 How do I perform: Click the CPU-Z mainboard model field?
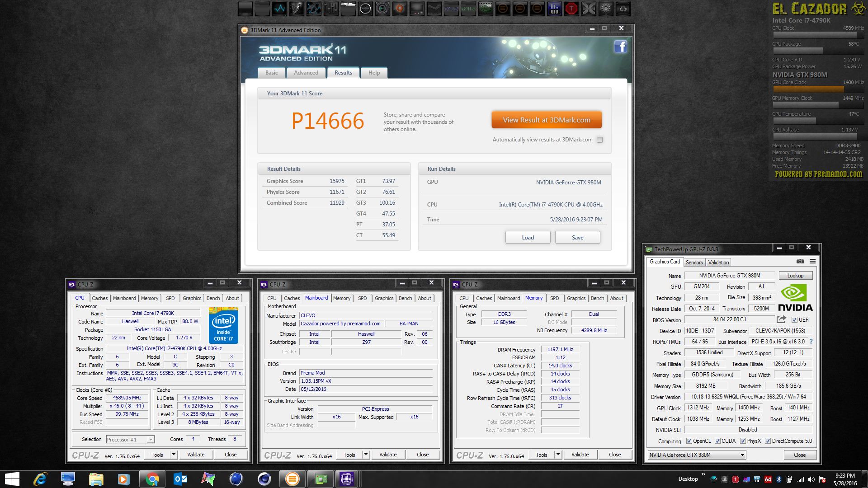click(x=342, y=324)
